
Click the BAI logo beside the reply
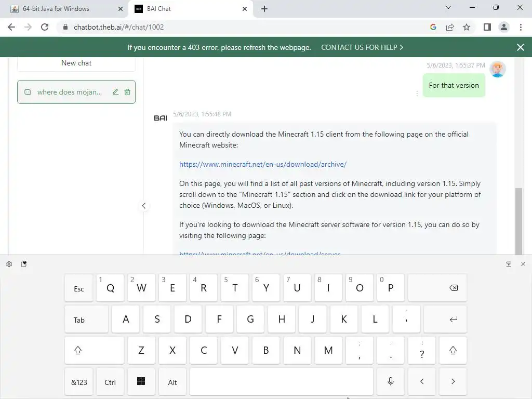coord(161,118)
